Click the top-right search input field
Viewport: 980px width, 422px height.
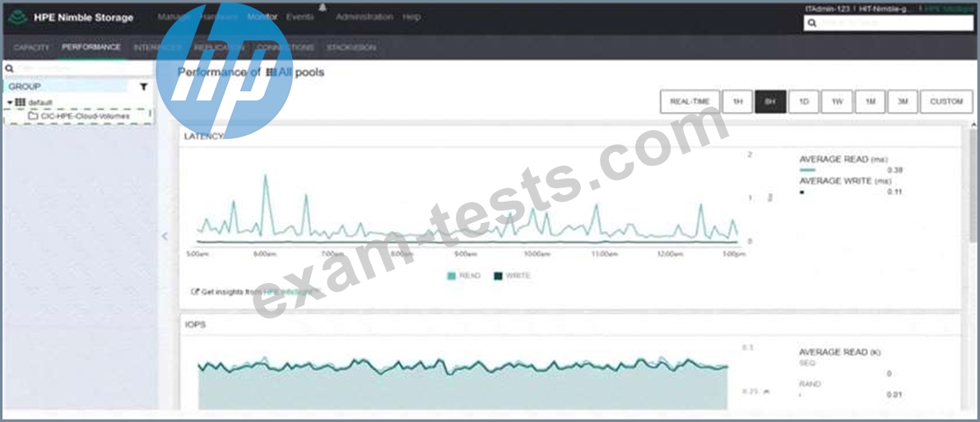(888, 23)
